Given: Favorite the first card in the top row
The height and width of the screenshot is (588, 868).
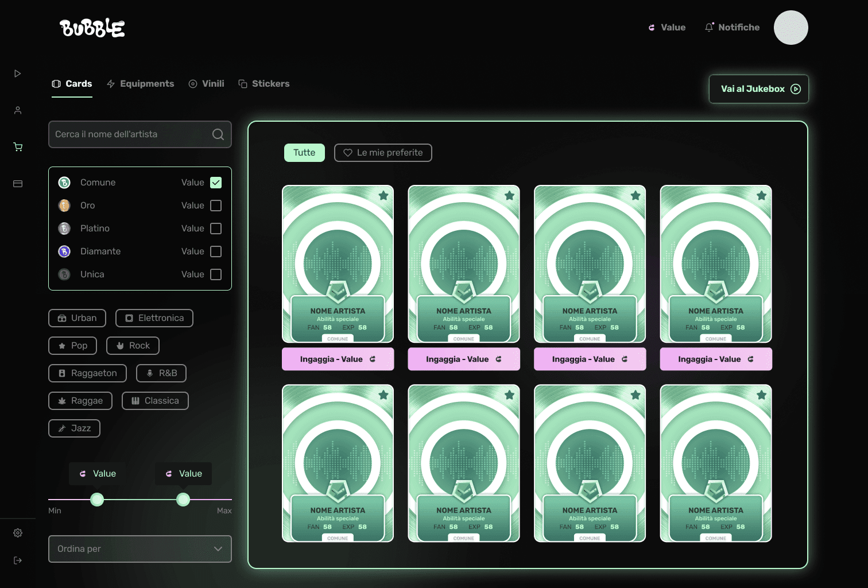Looking at the screenshot, I should click(383, 196).
